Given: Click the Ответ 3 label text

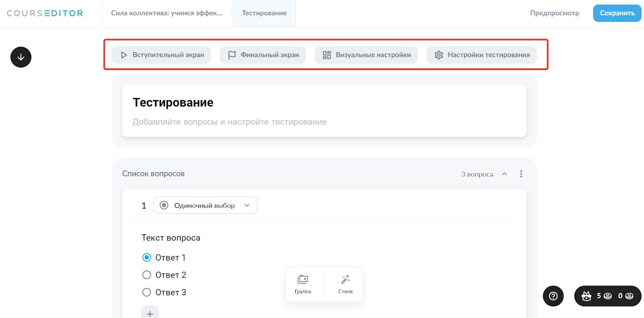Looking at the screenshot, I should (x=171, y=292).
